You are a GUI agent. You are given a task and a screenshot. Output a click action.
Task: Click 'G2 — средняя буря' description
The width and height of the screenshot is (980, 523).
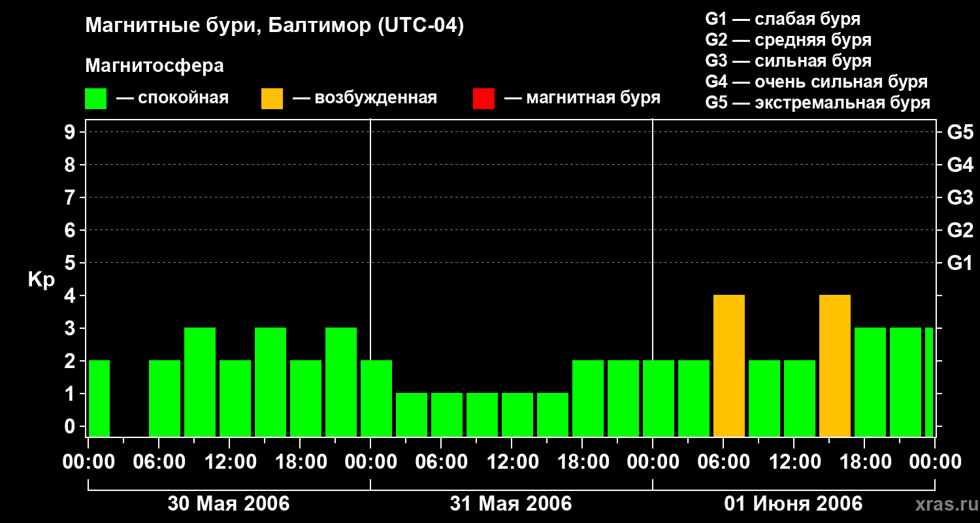[789, 40]
